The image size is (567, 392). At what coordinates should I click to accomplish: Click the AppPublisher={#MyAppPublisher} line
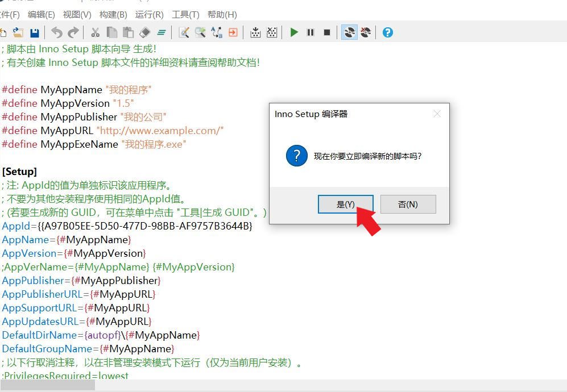tap(81, 281)
